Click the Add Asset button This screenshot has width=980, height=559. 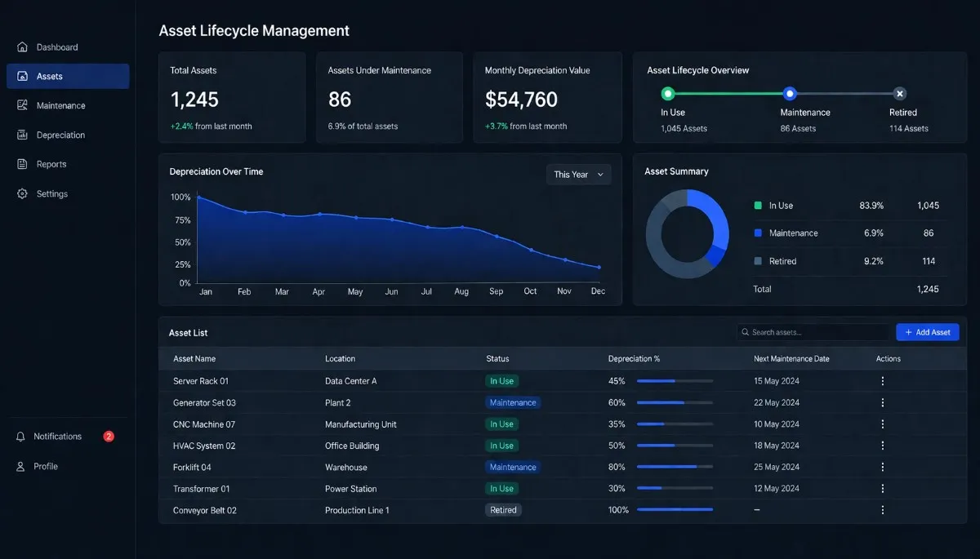click(928, 333)
